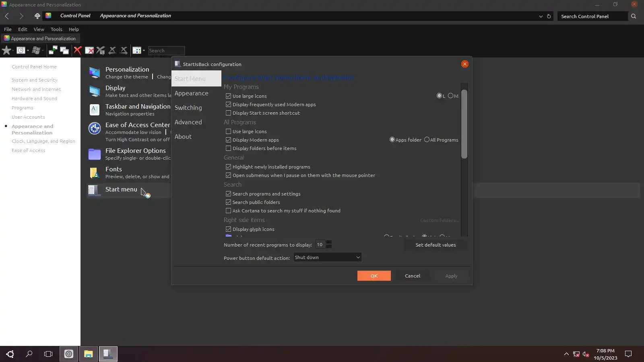
Task: Click the Taskbar and Navigation icon
Action: click(x=95, y=109)
